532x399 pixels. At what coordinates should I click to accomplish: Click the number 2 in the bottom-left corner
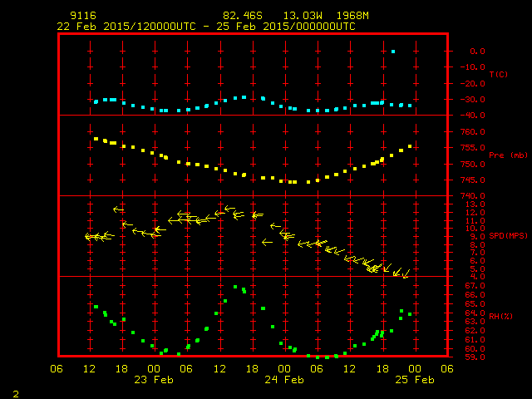[x=16, y=394]
